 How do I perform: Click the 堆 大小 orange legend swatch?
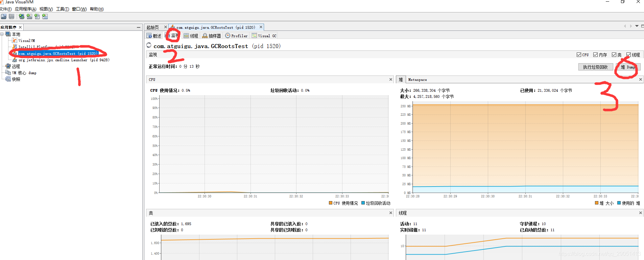click(x=597, y=203)
